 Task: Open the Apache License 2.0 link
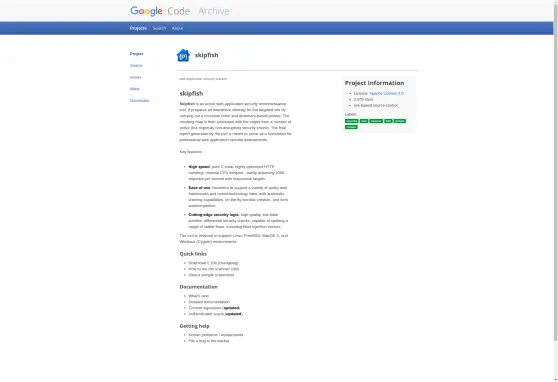click(386, 93)
